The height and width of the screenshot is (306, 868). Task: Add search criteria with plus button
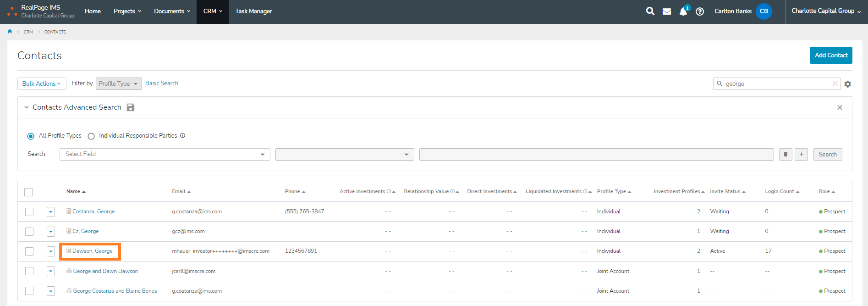801,155
